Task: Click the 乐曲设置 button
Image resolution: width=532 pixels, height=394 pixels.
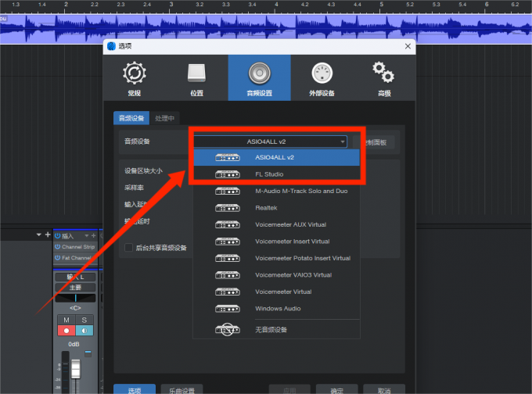Action: (182, 389)
